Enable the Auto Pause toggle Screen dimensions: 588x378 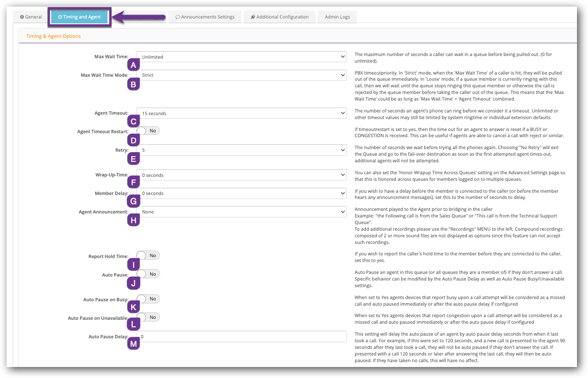[148, 273]
